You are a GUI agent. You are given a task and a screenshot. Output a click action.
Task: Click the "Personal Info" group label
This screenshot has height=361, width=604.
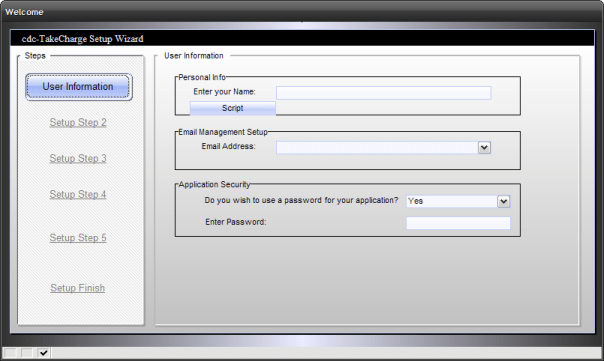click(x=202, y=77)
